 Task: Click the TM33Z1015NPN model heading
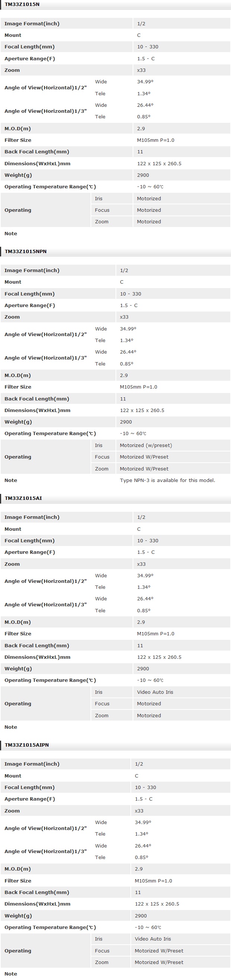(25, 252)
